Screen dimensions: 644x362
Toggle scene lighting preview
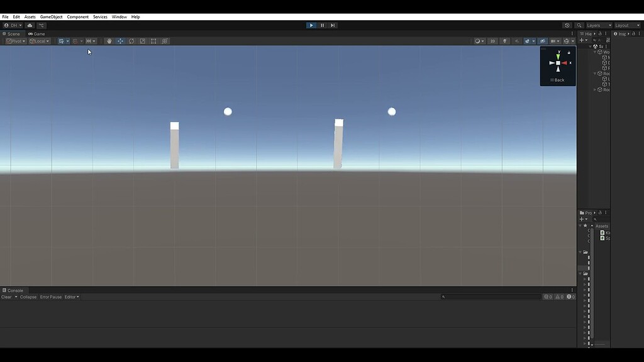[505, 41]
